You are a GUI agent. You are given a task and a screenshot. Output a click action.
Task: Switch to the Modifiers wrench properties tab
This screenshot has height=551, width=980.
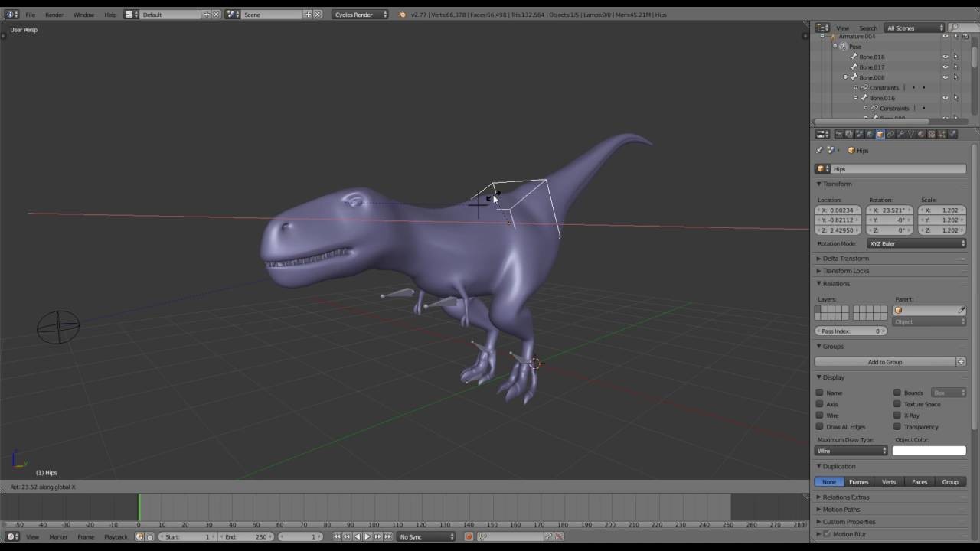901,134
